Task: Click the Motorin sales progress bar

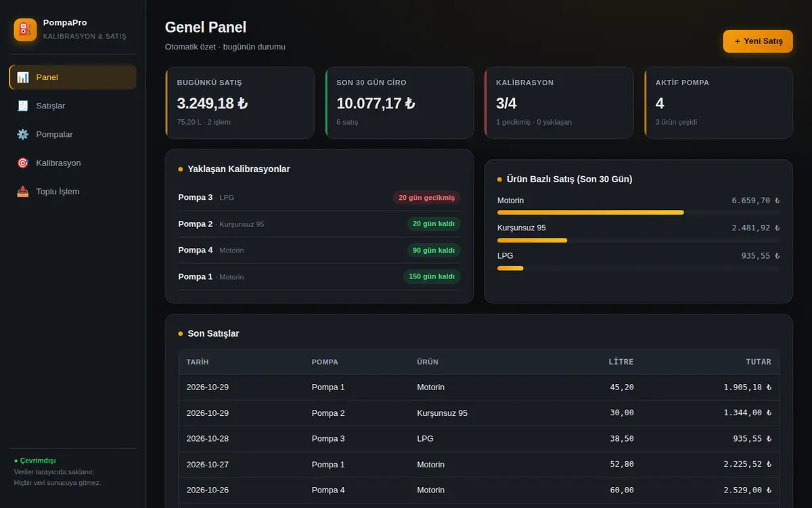Action: (x=638, y=213)
